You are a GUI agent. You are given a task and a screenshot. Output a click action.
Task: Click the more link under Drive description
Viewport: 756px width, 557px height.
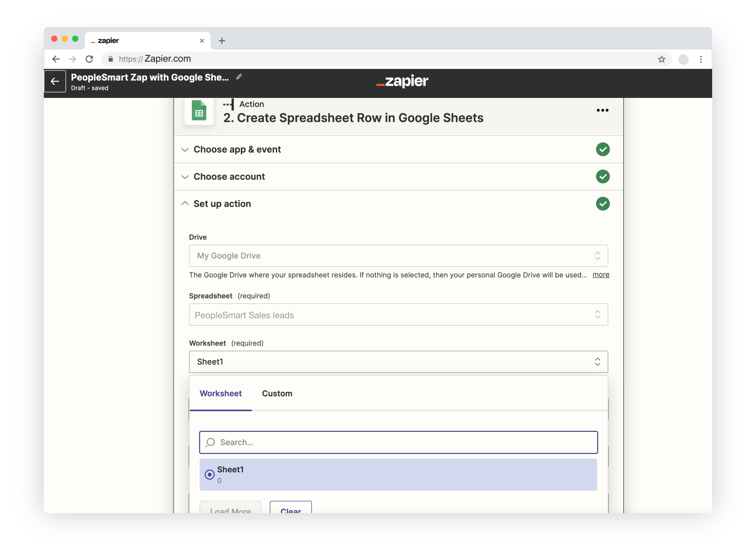601,275
